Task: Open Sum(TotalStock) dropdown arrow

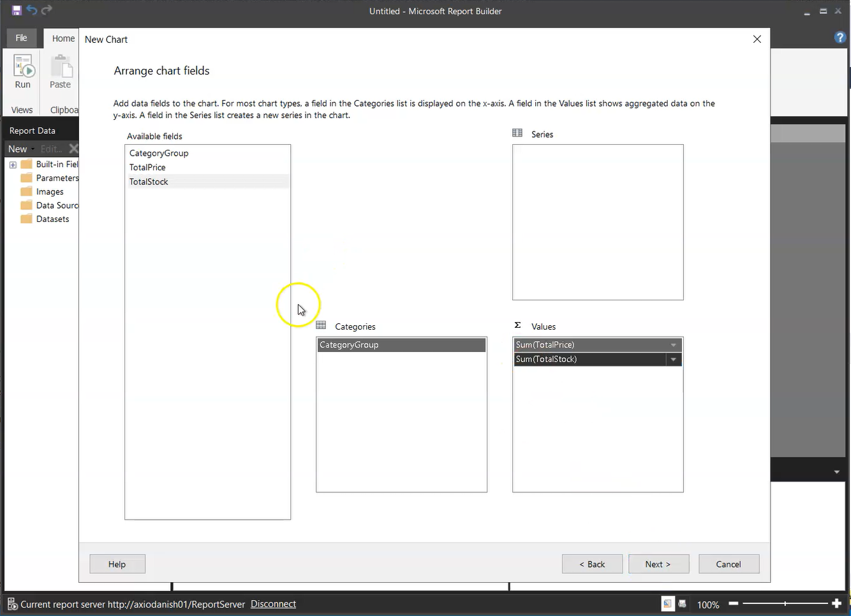Action: (x=673, y=360)
